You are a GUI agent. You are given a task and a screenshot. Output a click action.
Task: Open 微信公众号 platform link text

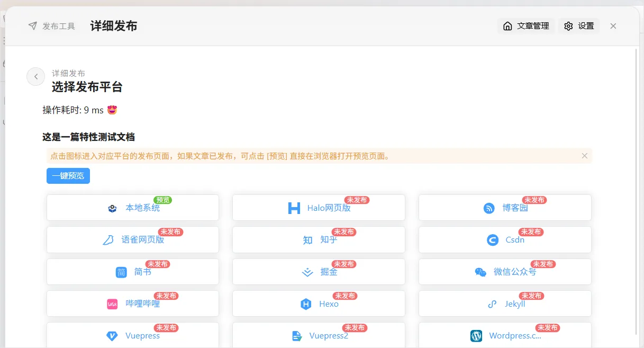tap(515, 272)
